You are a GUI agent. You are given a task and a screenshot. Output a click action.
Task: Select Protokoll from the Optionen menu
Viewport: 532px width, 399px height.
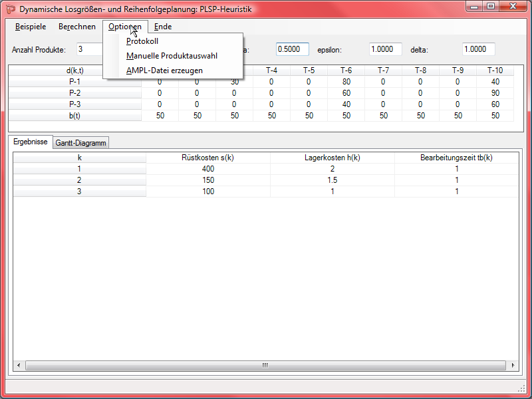tap(142, 41)
